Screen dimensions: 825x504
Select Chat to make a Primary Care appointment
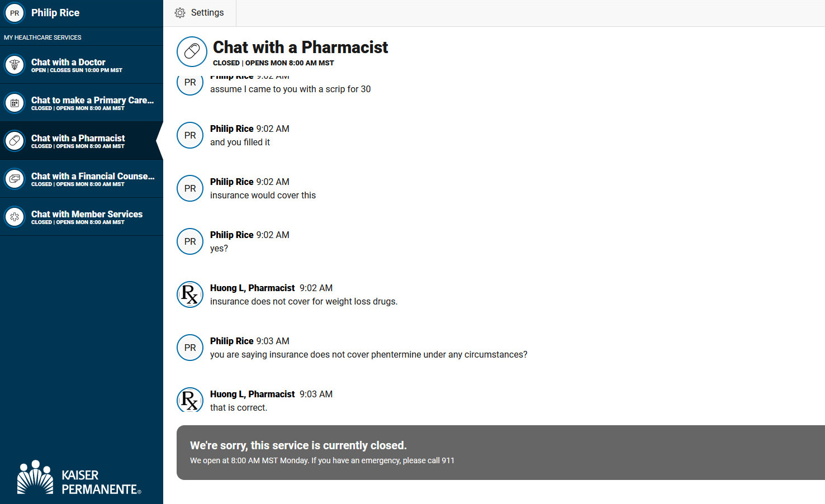pos(82,103)
